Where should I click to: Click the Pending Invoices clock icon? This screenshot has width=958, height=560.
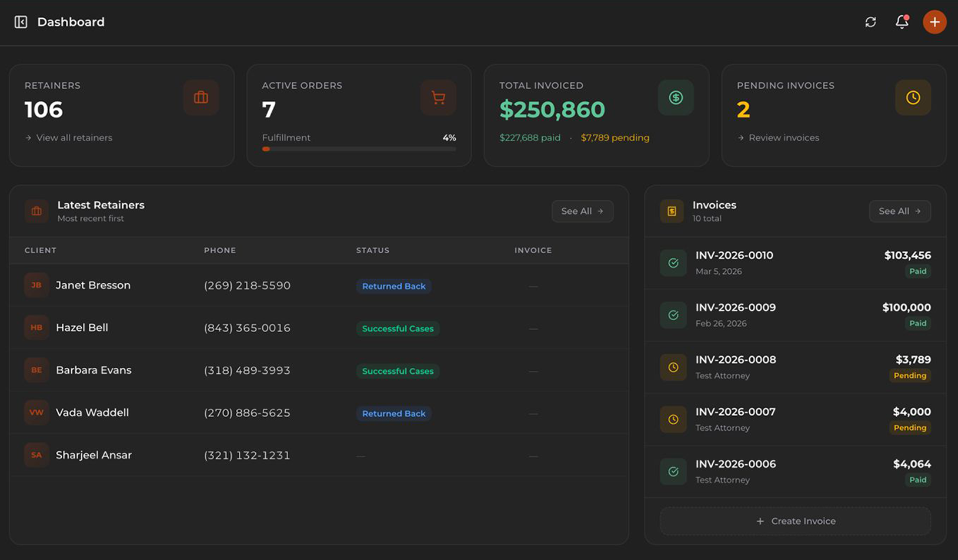pyautogui.click(x=913, y=98)
